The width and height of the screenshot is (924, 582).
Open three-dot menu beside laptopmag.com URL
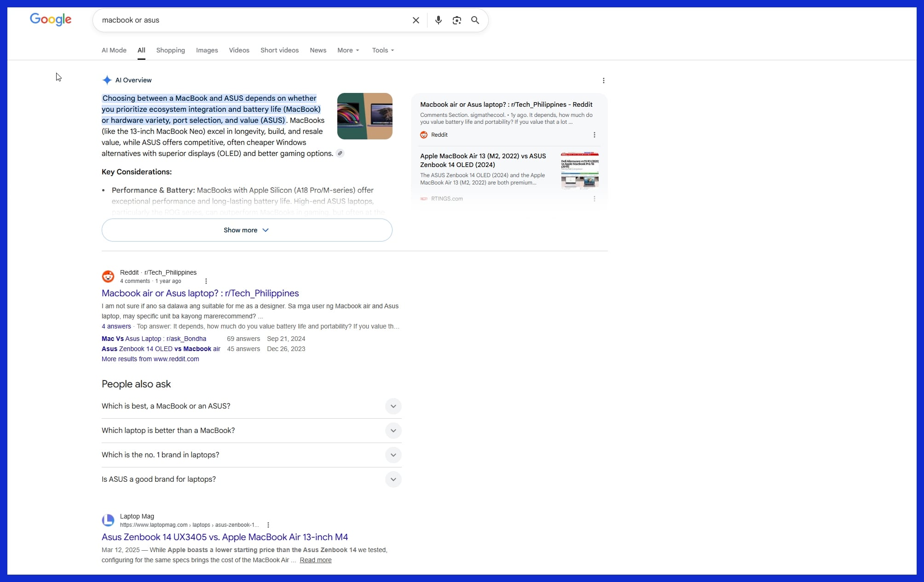[268, 525]
